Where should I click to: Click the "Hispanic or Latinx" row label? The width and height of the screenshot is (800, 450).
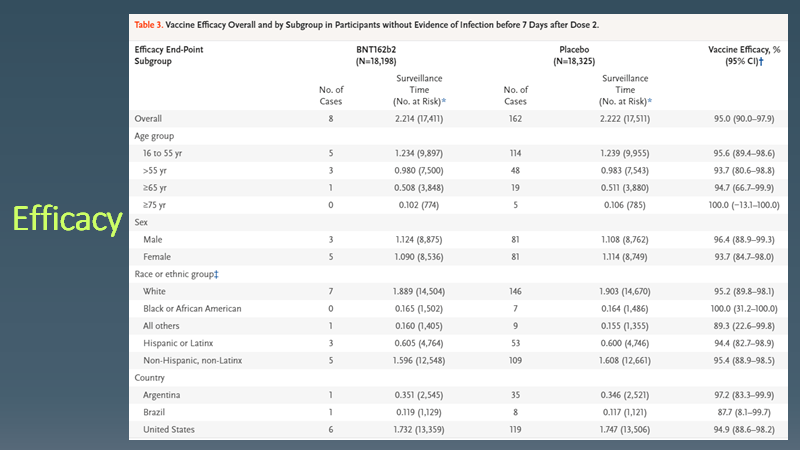pos(180,342)
